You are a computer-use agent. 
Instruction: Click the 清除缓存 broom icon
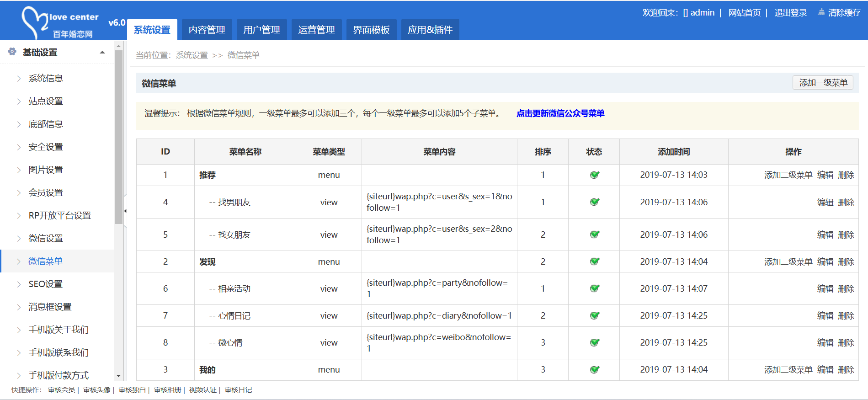point(821,12)
